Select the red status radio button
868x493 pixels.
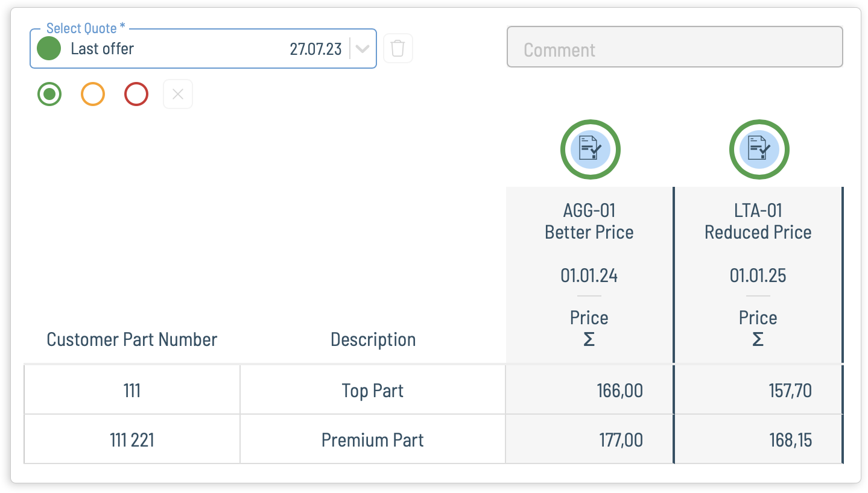136,94
